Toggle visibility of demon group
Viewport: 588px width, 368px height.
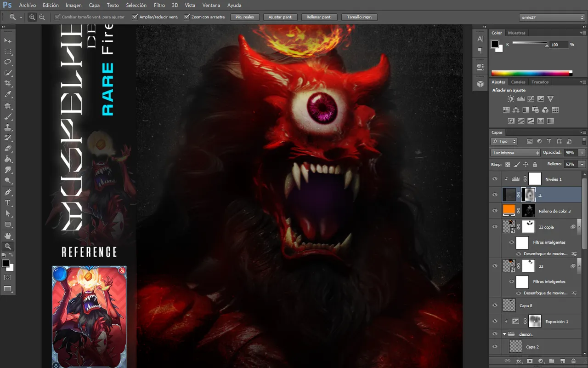(495, 334)
